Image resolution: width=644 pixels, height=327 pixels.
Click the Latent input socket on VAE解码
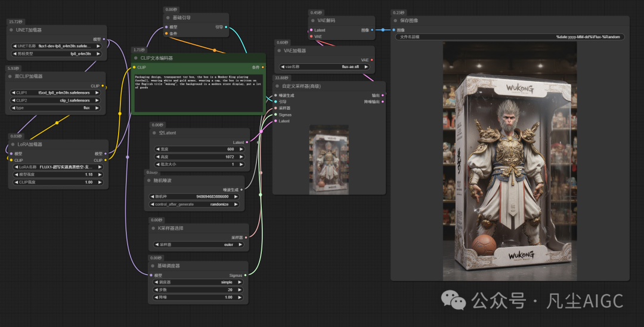pos(311,30)
